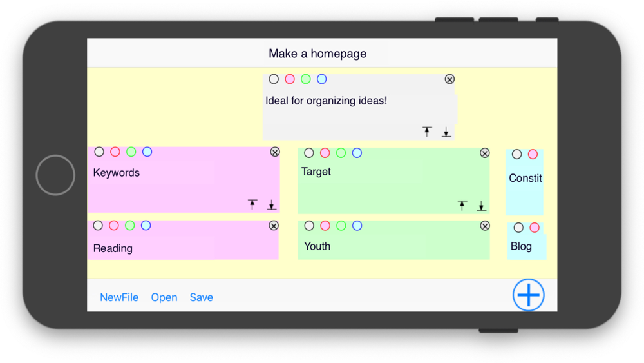Remove the Youth note with X icon
Screen dimensions: 644x363
(485, 226)
